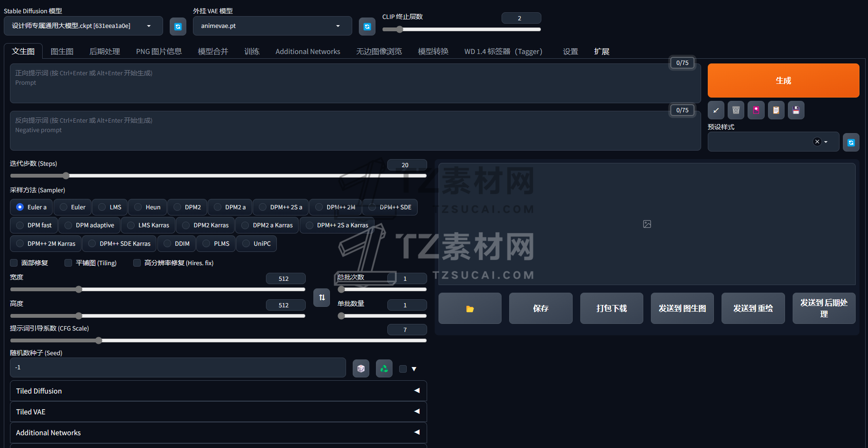The height and width of the screenshot is (448, 868).
Task: Switch to the 图生图 tab
Action: pyautogui.click(x=62, y=51)
